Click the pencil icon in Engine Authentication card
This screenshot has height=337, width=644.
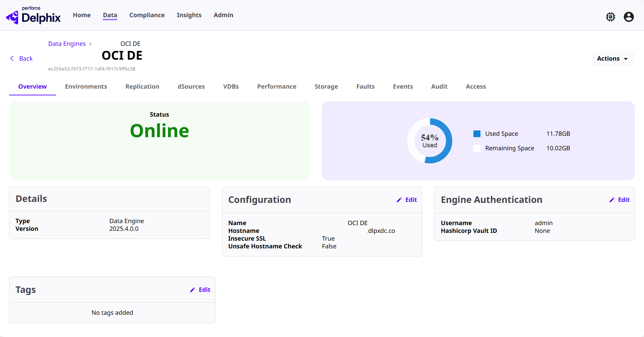[612, 200]
